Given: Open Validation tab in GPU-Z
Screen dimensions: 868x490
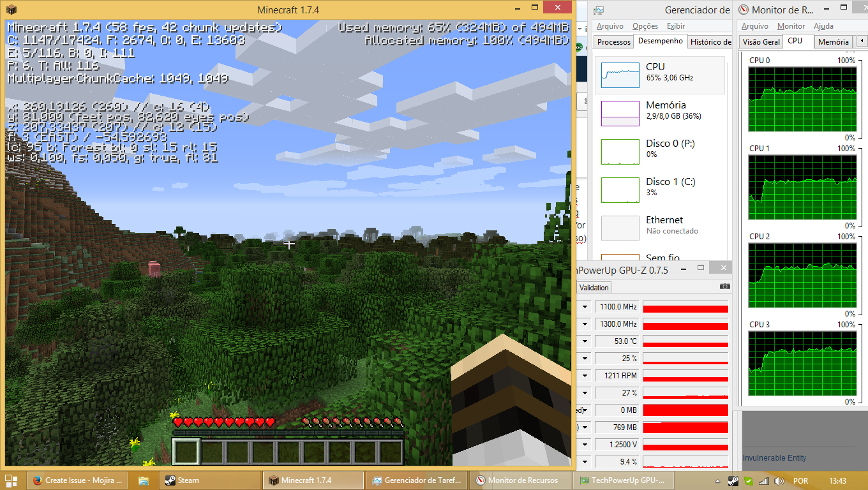Looking at the screenshot, I should tap(594, 288).
